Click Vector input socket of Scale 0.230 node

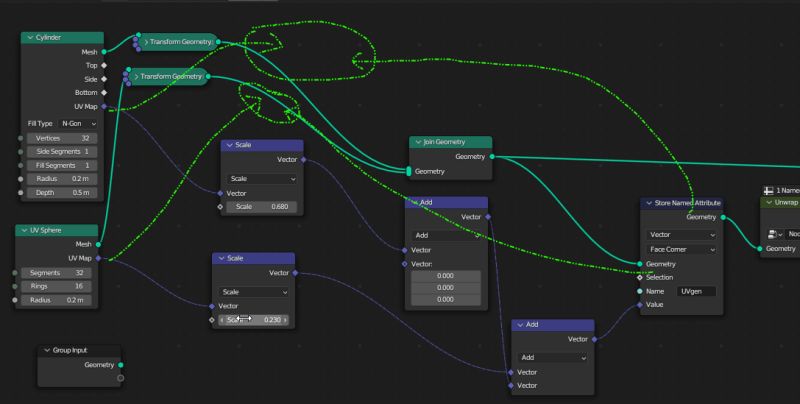click(212, 306)
